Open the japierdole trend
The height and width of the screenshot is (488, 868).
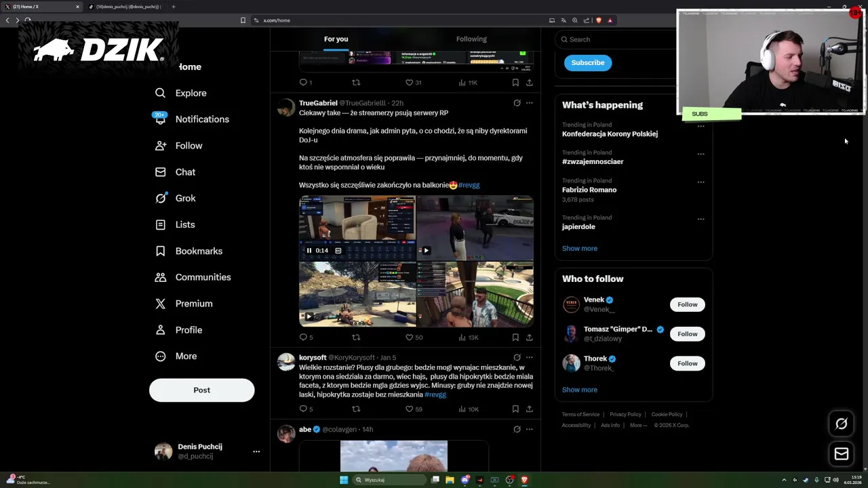click(578, 227)
